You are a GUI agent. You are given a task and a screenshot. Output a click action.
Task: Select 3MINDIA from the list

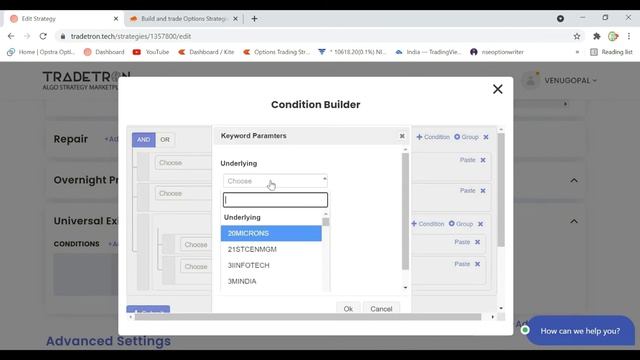[x=271, y=281]
